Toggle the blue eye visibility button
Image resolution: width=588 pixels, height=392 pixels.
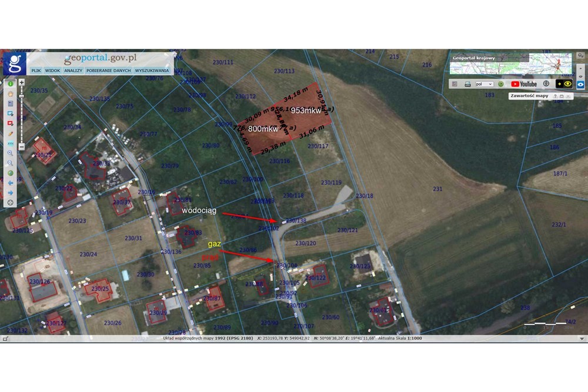(581, 84)
